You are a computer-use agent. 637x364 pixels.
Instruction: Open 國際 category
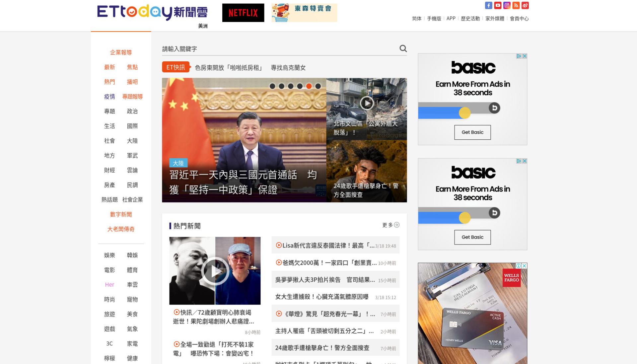click(132, 126)
